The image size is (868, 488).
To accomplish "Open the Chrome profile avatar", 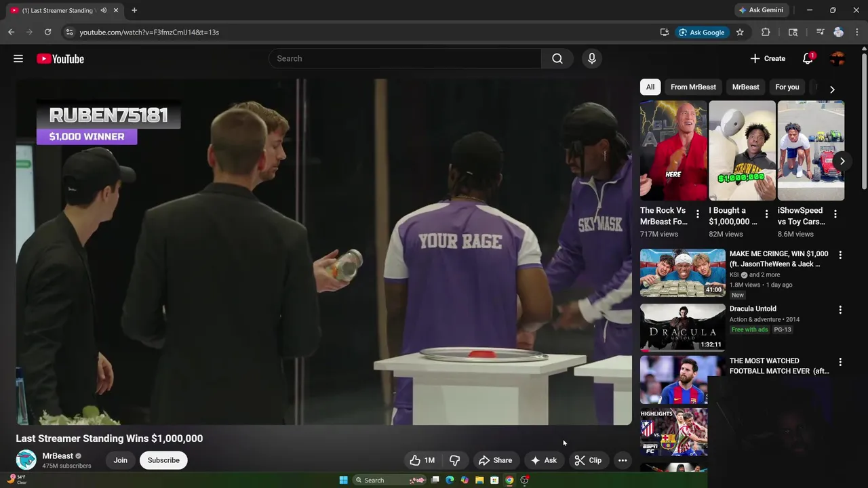I will [x=838, y=32].
